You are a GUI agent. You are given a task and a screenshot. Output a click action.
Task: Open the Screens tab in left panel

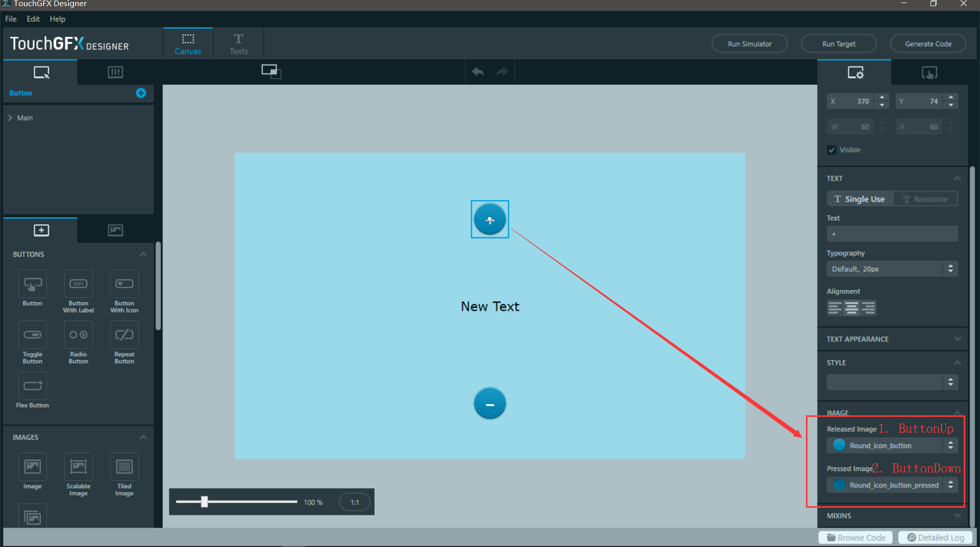click(x=41, y=72)
